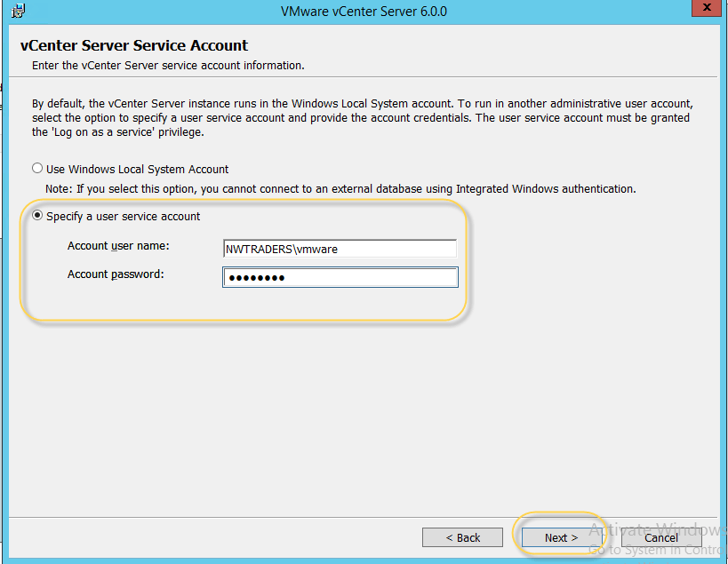Select the Use Windows Local System Account radio button
Viewport: 728px width, 564px height.
[37, 169]
